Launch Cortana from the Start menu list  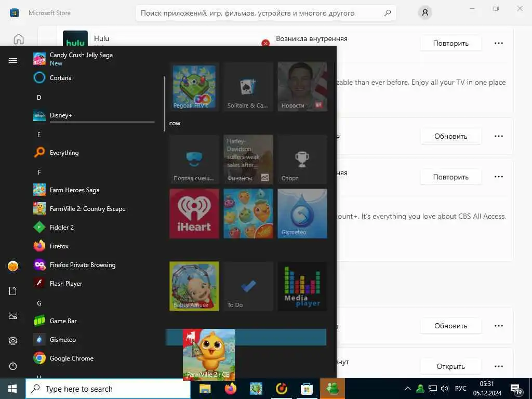click(94, 78)
